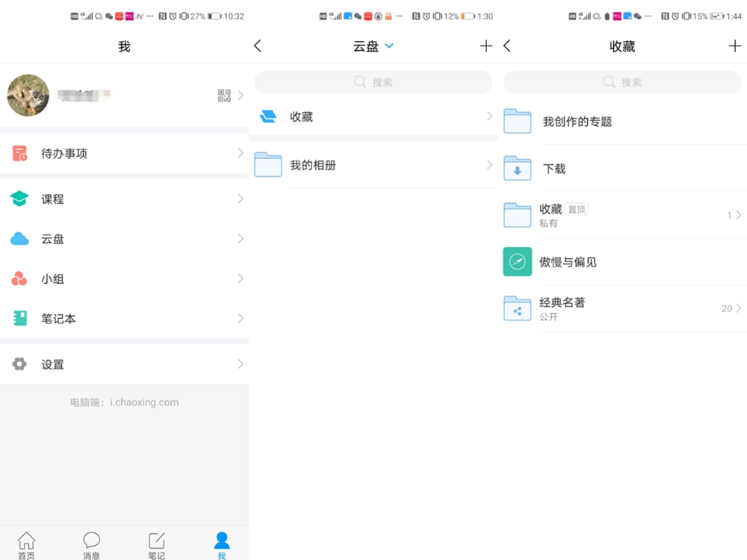Open the 待办事项 to-do icon
Image resolution: width=747 pixels, height=560 pixels.
pyautogui.click(x=20, y=154)
